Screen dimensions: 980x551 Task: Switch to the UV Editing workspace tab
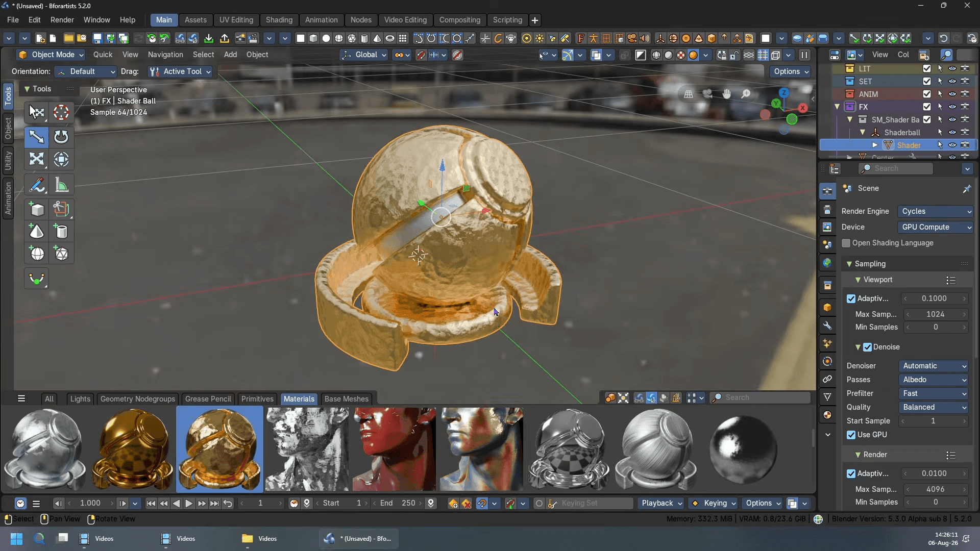point(236,20)
